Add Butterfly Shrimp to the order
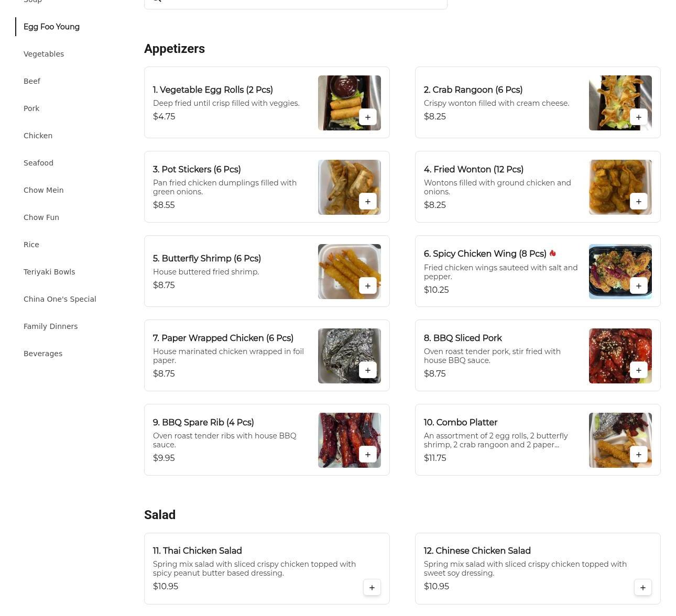Image resolution: width=676 pixels, height=616 pixels. [x=367, y=286]
